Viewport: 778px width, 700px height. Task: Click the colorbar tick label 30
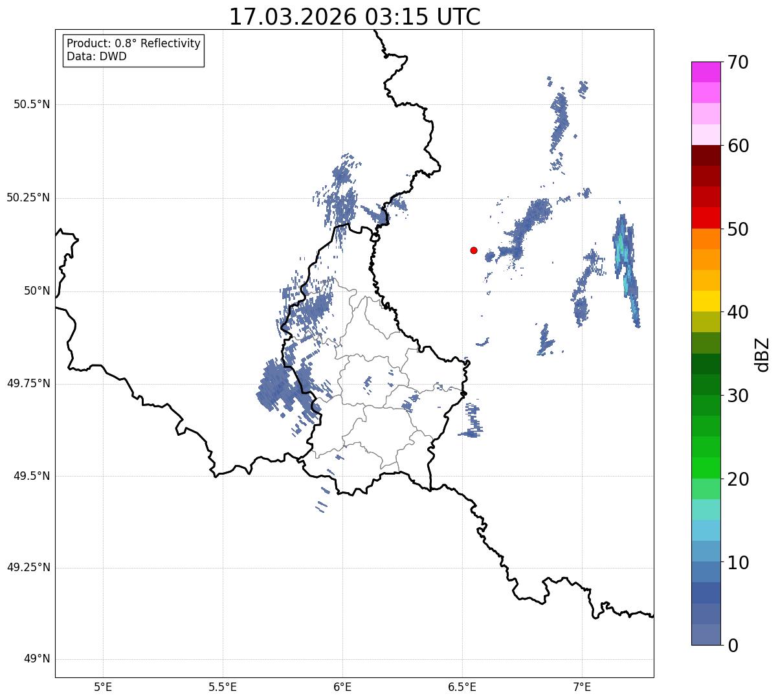pyautogui.click(x=737, y=396)
